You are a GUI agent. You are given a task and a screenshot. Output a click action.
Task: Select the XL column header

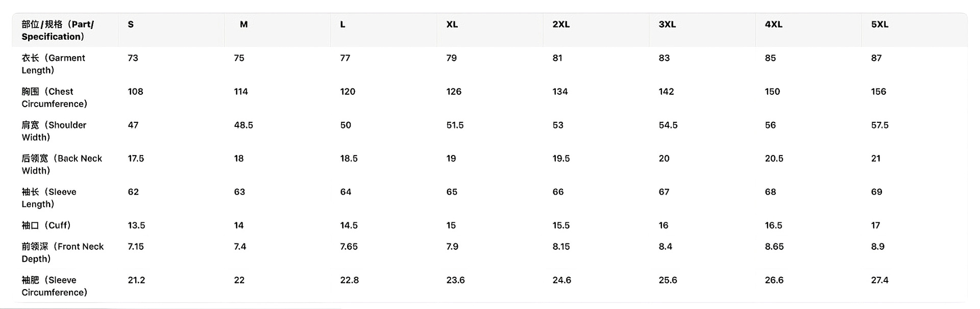[x=452, y=24]
